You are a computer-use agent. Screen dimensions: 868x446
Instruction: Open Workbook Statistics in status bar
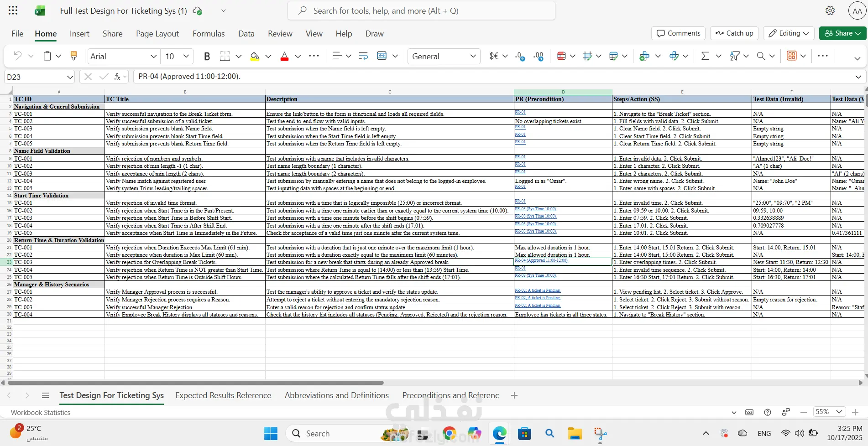pyautogui.click(x=41, y=412)
